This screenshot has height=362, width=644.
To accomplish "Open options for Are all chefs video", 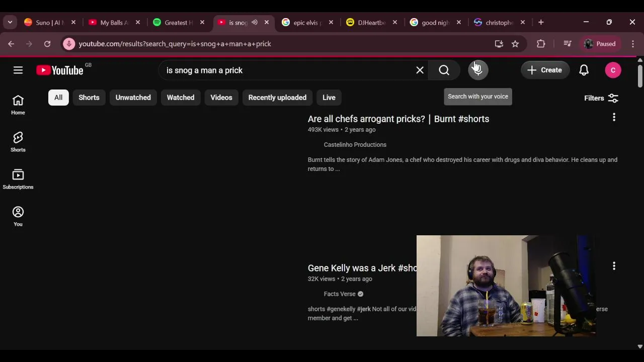I will point(614,117).
